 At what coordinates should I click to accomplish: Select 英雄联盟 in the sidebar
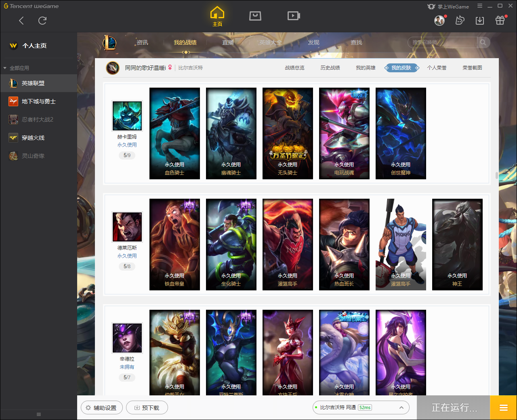[38, 83]
